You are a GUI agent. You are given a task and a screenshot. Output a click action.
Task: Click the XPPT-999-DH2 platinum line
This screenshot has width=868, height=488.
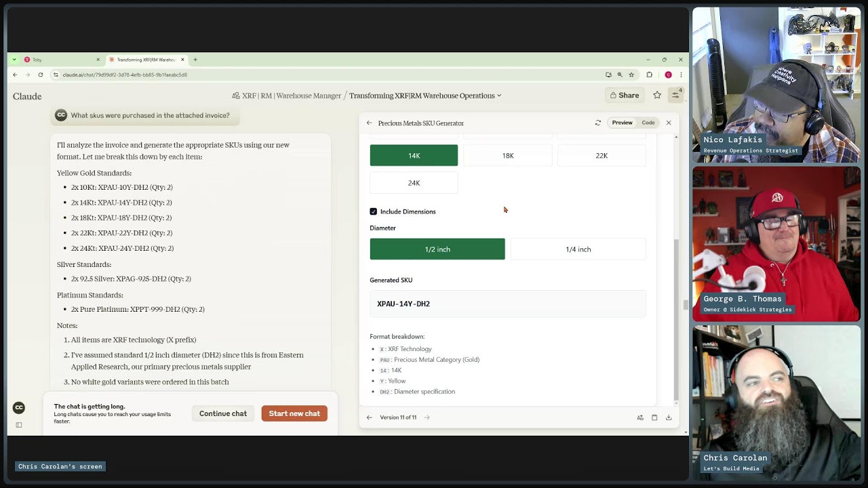click(138, 309)
